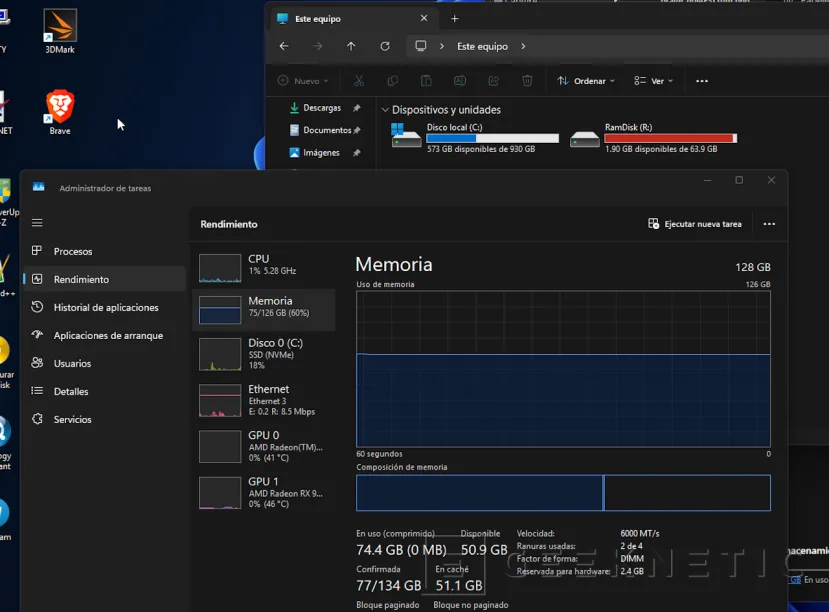The width and height of the screenshot is (829, 612).
Task: Add a new File Explorer tab
Action: tap(455, 18)
